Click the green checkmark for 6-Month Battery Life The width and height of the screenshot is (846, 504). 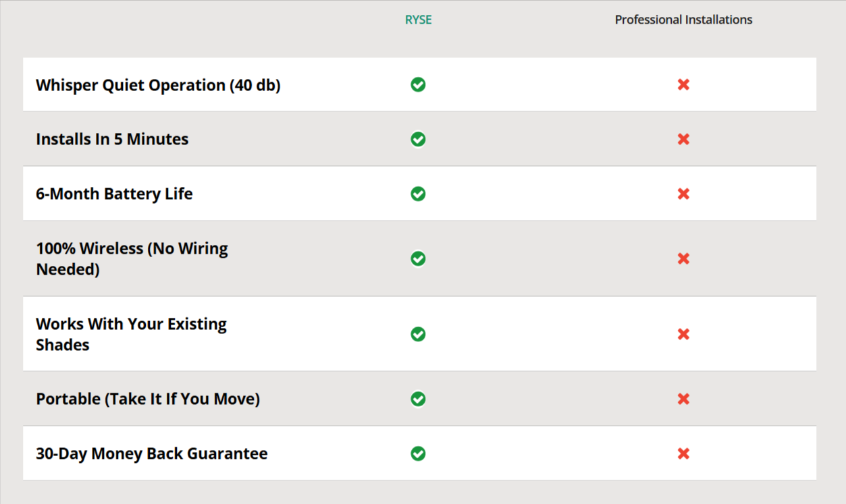(418, 194)
